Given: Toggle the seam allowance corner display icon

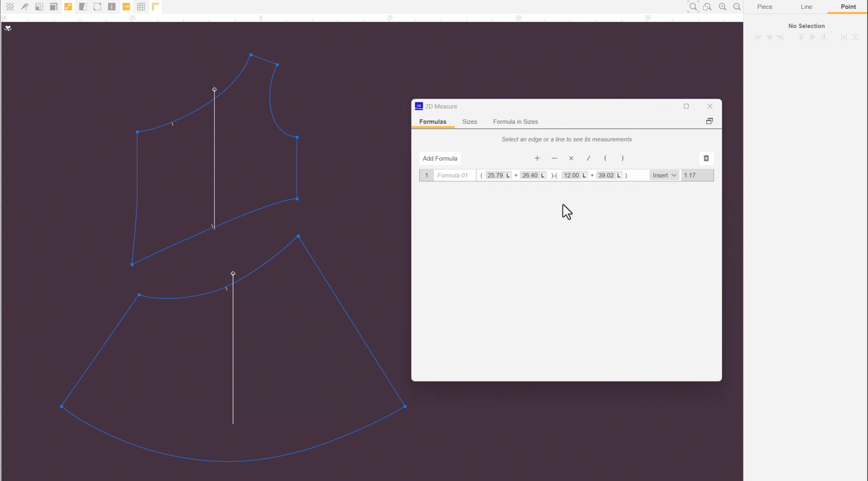Looking at the screenshot, I should click(x=39, y=7).
